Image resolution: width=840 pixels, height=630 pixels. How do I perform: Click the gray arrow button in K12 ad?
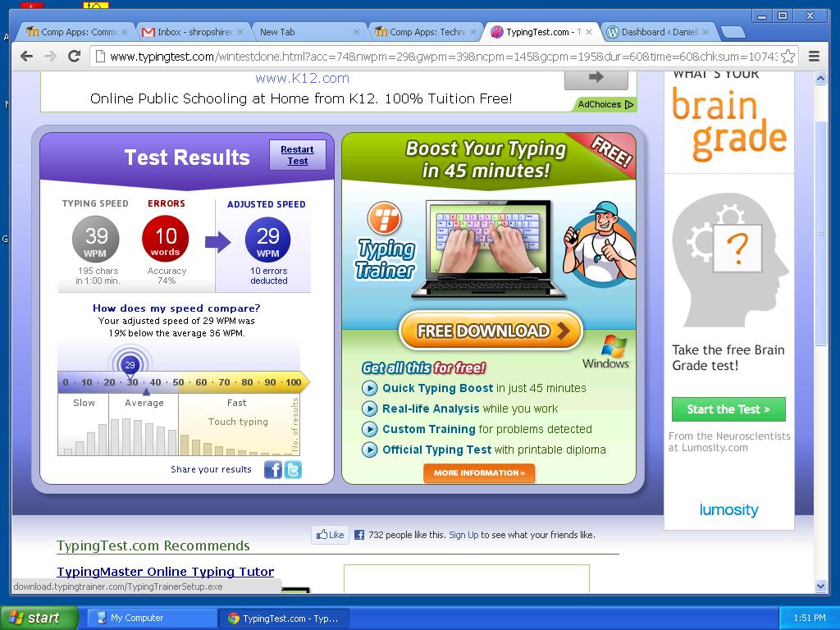596,78
